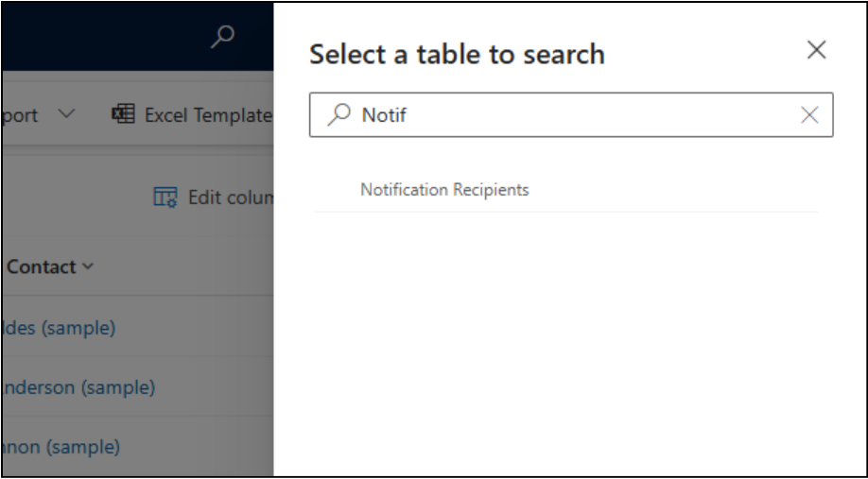This screenshot has width=868, height=479.
Task: Click the Edit columns icon
Action: (x=165, y=197)
